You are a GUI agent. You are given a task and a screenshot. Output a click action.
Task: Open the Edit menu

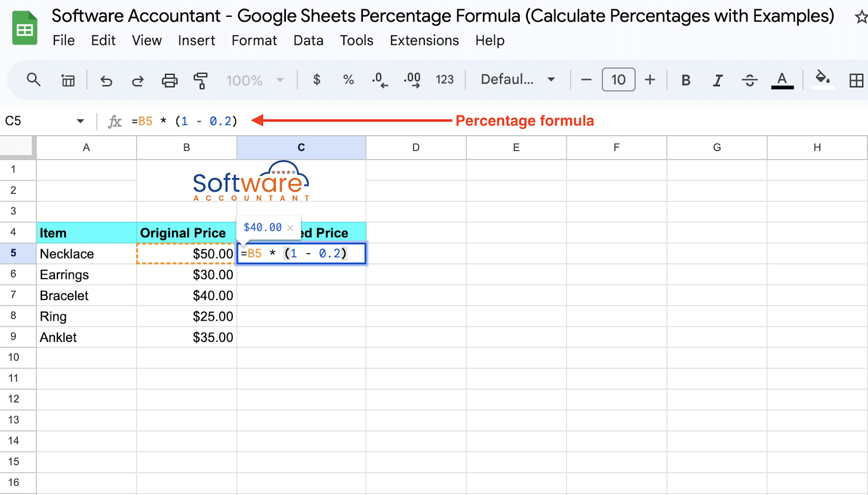[x=103, y=41]
